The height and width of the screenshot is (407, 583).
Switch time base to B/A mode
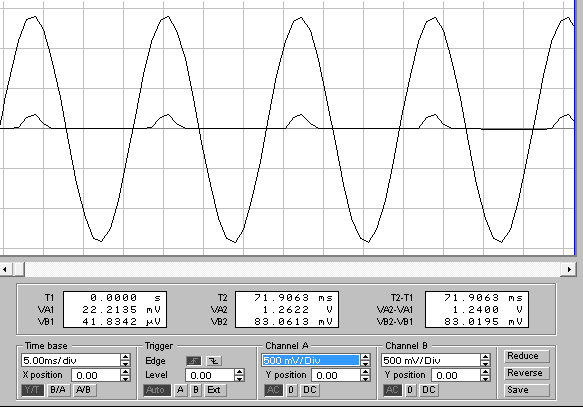(x=58, y=390)
